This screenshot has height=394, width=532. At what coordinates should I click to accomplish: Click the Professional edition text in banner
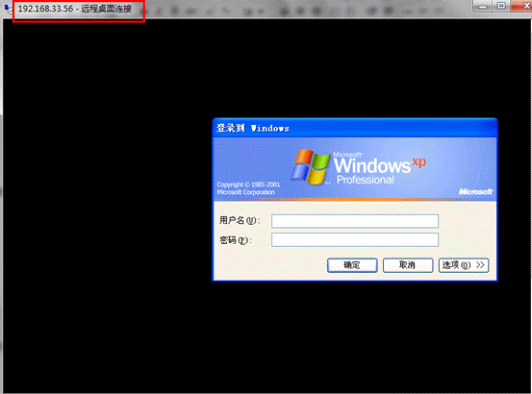point(366,180)
